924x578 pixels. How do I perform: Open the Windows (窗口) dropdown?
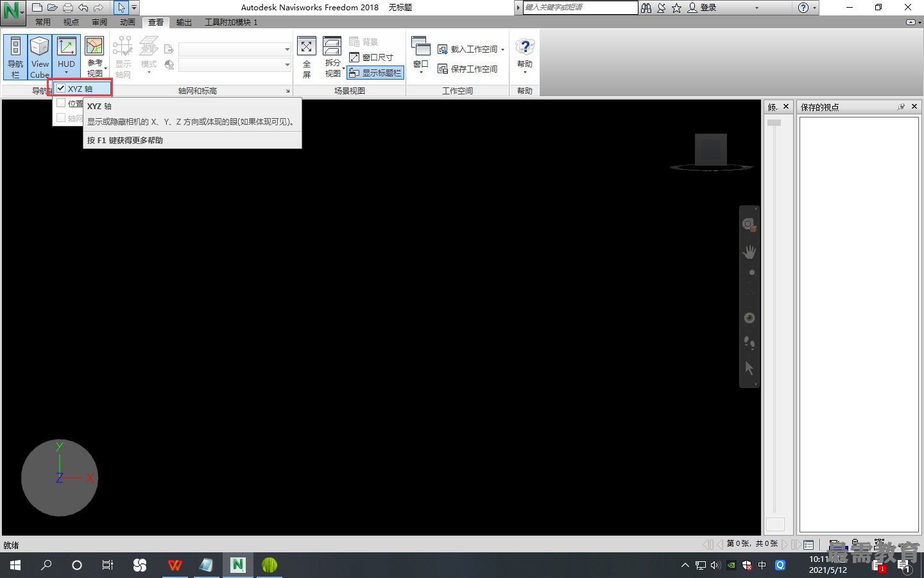(x=421, y=56)
